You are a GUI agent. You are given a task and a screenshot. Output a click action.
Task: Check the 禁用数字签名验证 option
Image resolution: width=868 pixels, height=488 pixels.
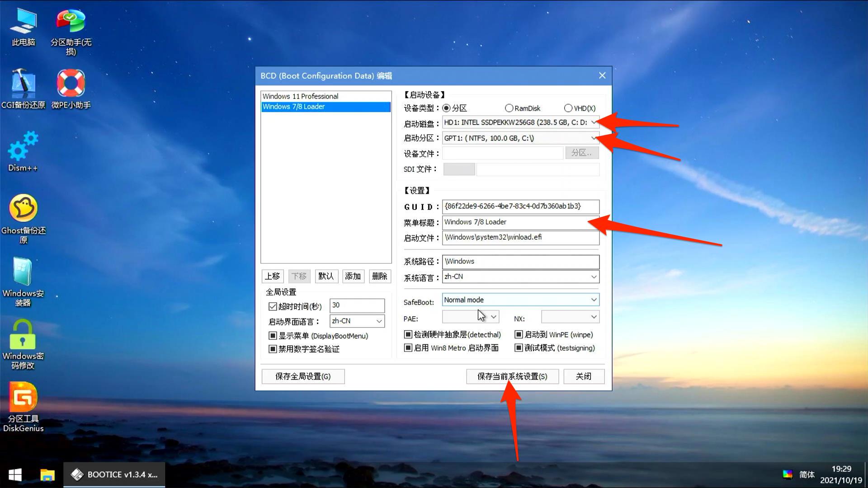tap(272, 349)
